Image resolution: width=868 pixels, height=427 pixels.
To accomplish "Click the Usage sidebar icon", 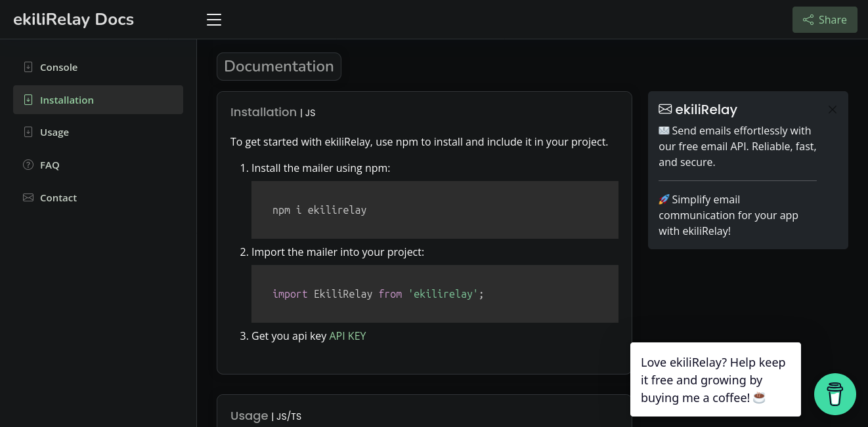I will pyautogui.click(x=28, y=132).
